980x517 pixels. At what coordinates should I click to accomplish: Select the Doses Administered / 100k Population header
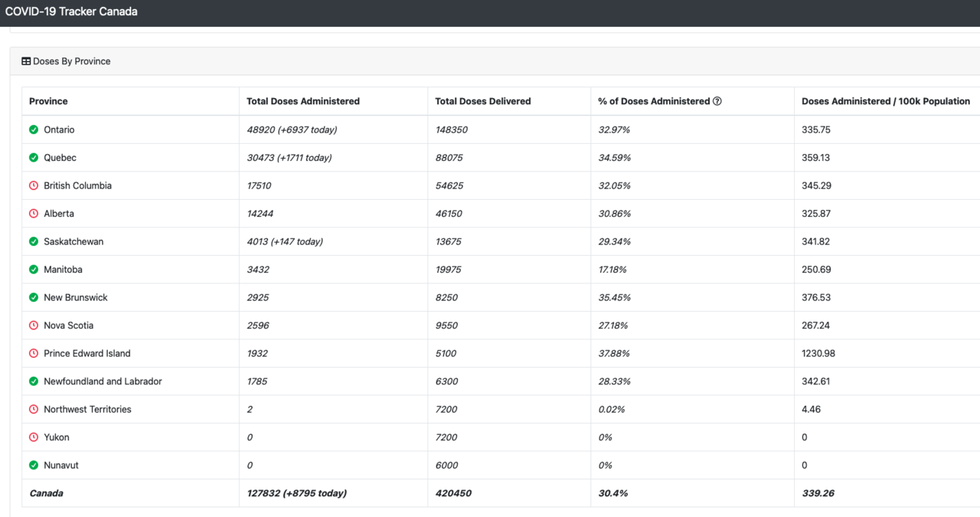point(886,101)
